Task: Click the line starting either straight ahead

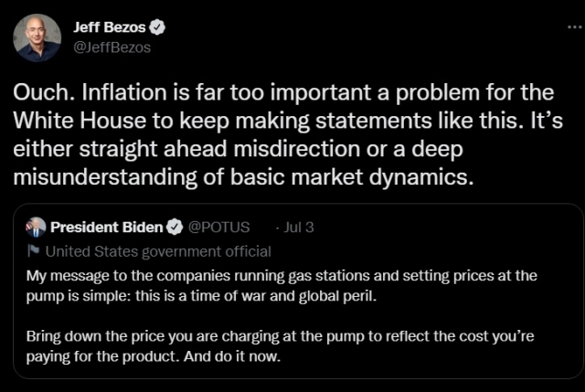Action: 238,149
